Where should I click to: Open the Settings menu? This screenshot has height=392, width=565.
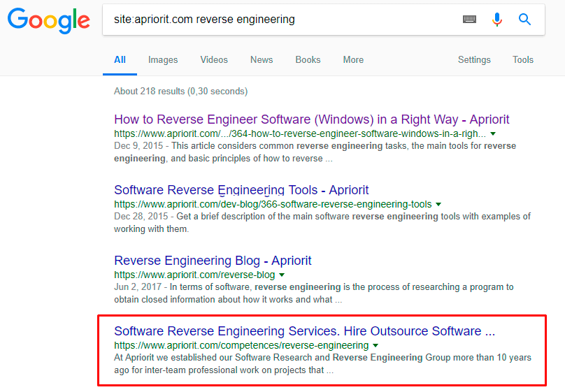coord(474,60)
